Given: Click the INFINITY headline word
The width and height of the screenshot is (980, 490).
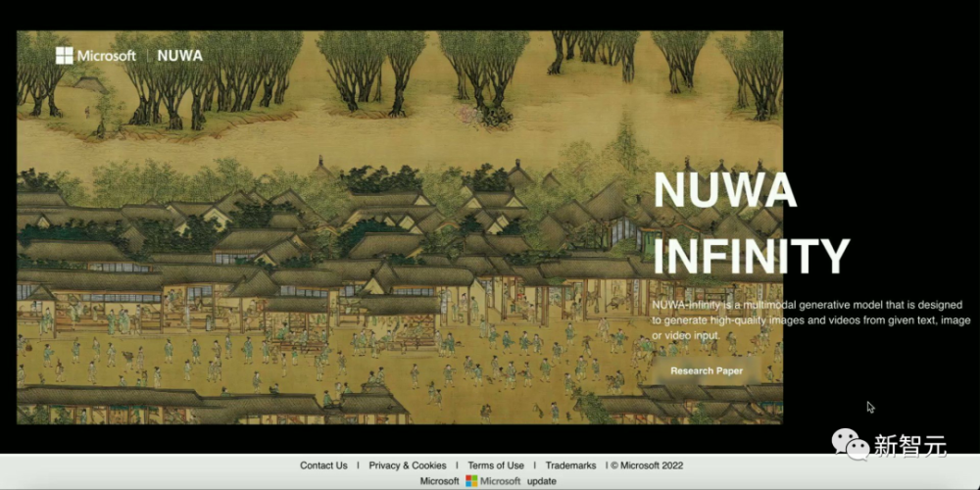Looking at the screenshot, I should coord(752,255).
